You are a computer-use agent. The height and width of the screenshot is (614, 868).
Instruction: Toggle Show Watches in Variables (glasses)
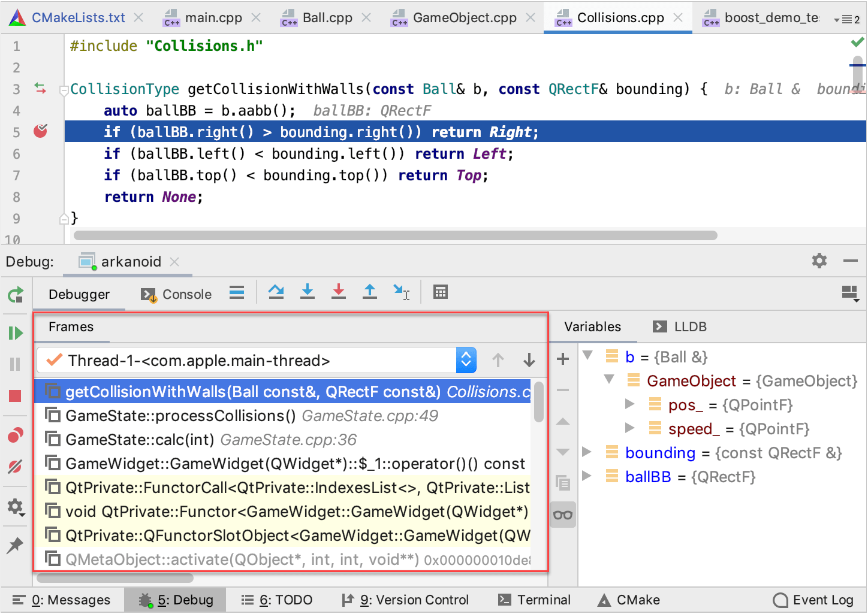coord(563,515)
